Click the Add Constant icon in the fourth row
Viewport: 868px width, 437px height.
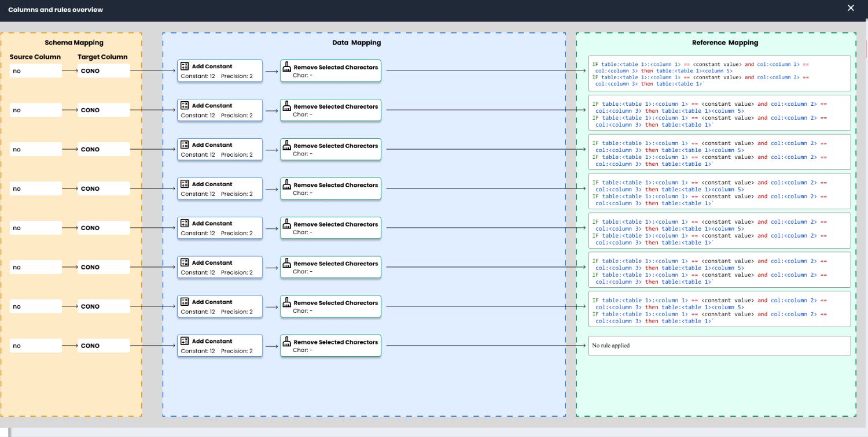point(185,184)
